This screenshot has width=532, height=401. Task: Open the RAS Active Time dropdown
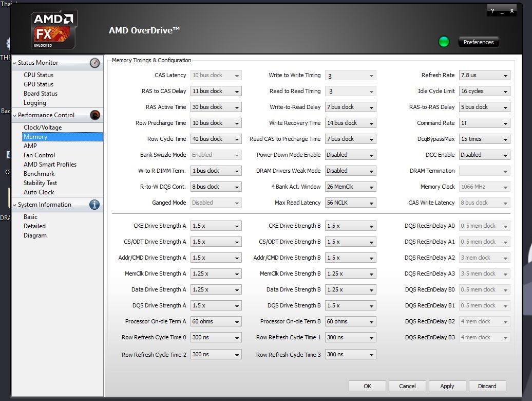click(216, 107)
